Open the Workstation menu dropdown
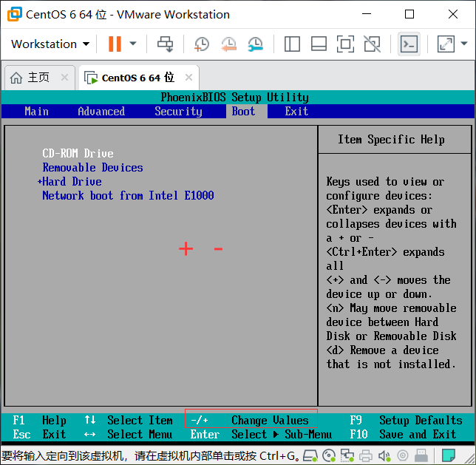Screen dimensions: 476x465 pyautogui.click(x=50, y=44)
